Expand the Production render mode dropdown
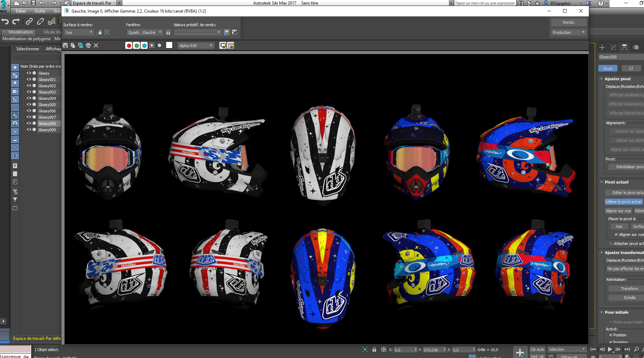The height and width of the screenshot is (358, 644). (568, 32)
